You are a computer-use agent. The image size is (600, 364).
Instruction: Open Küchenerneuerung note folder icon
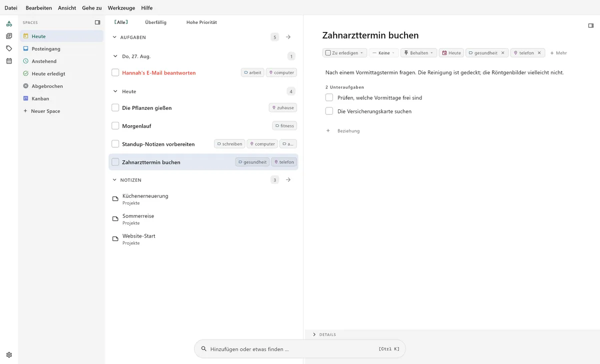click(115, 199)
